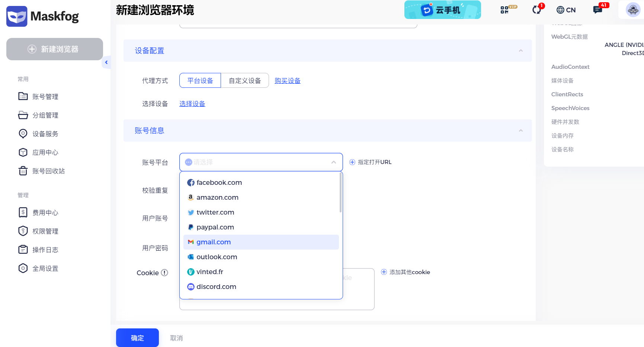644x347 pixels.
Task: Click 添加其他cookie
Action: pyautogui.click(x=406, y=272)
